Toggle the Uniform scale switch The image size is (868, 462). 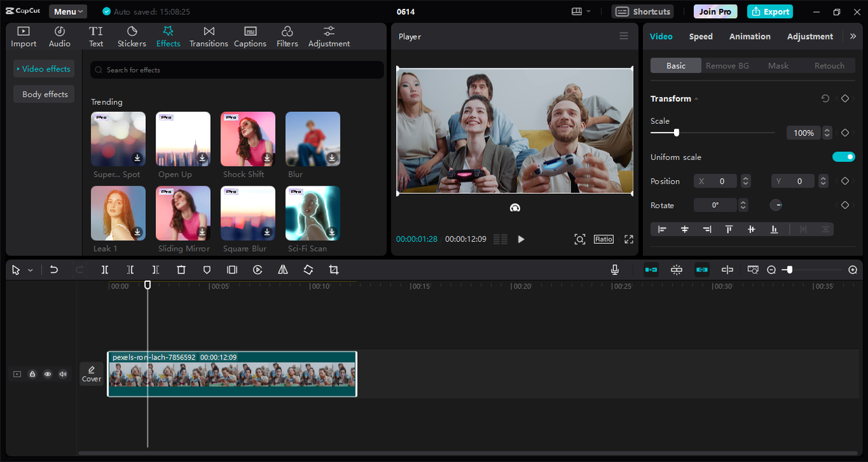pyautogui.click(x=844, y=157)
